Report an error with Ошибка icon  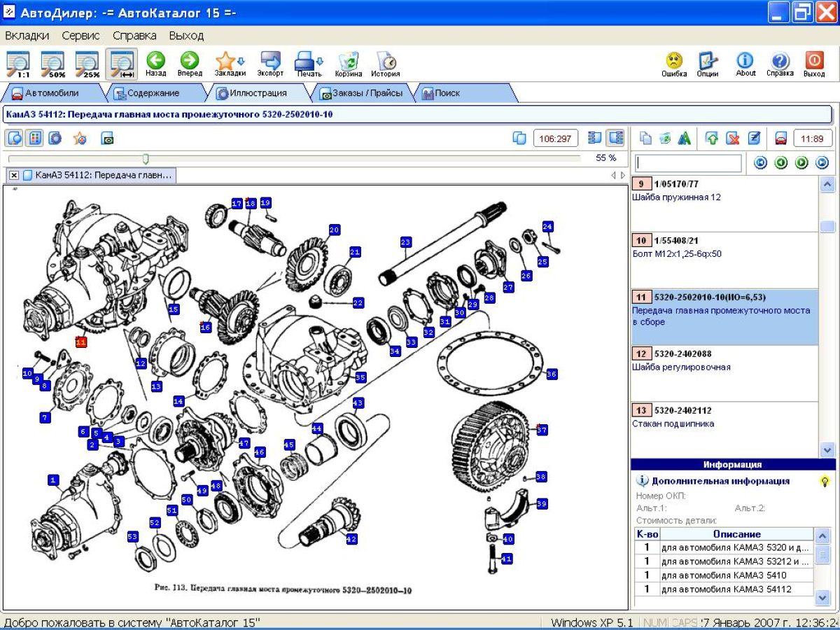(674, 64)
